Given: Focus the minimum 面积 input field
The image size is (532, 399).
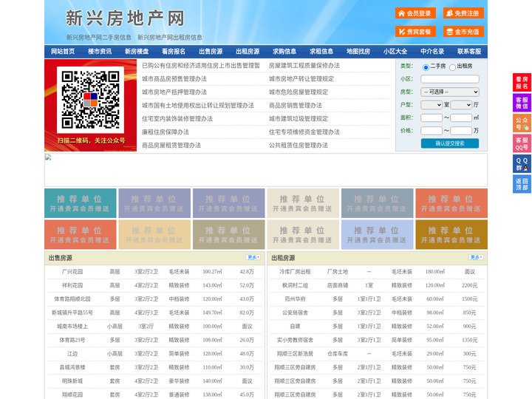Looking at the screenshot, I should coord(432,117).
